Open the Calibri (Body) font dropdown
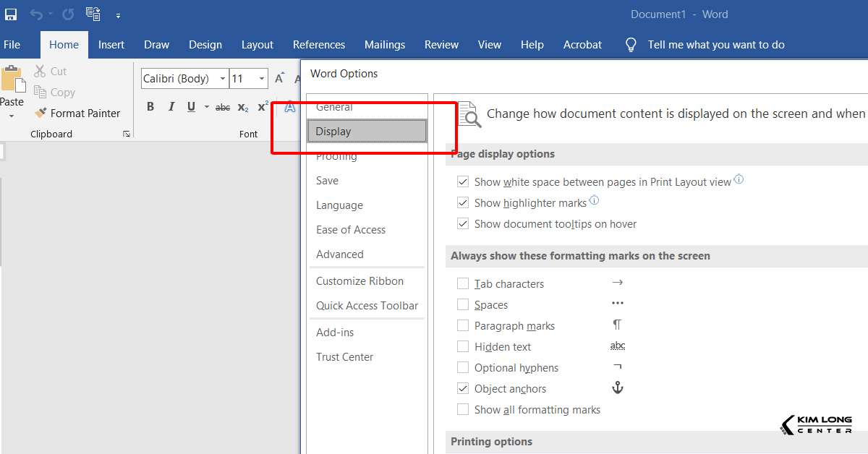 222,79
